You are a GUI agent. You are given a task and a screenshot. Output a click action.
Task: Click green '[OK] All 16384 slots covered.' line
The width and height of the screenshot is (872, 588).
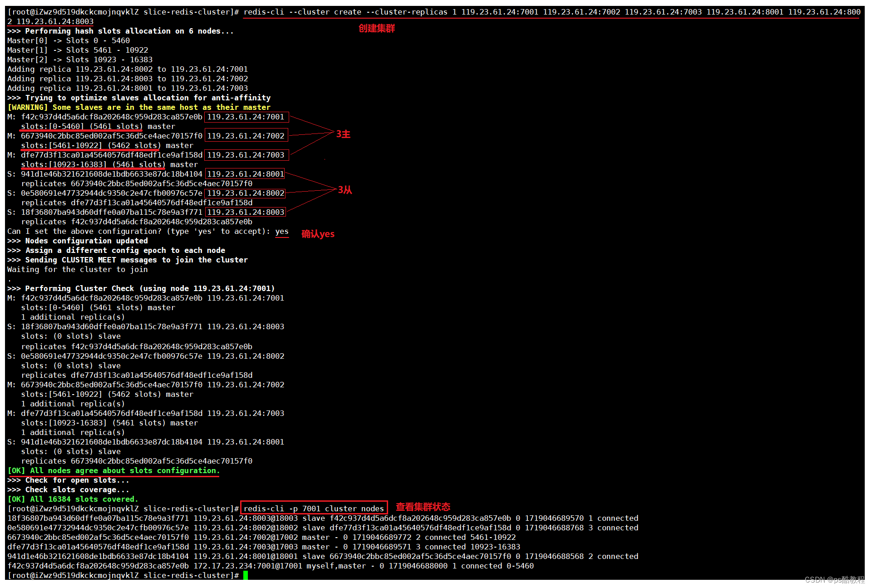click(x=73, y=499)
